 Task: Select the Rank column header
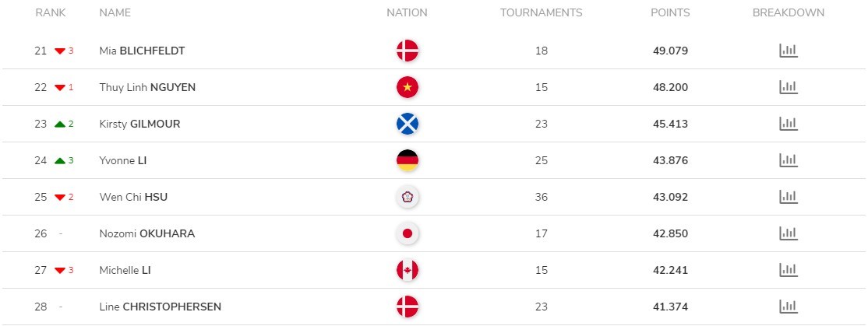(x=51, y=12)
